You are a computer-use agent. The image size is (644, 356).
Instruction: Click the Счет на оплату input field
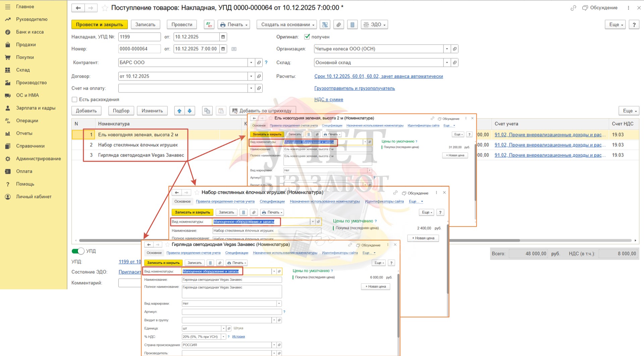pyautogui.click(x=183, y=88)
